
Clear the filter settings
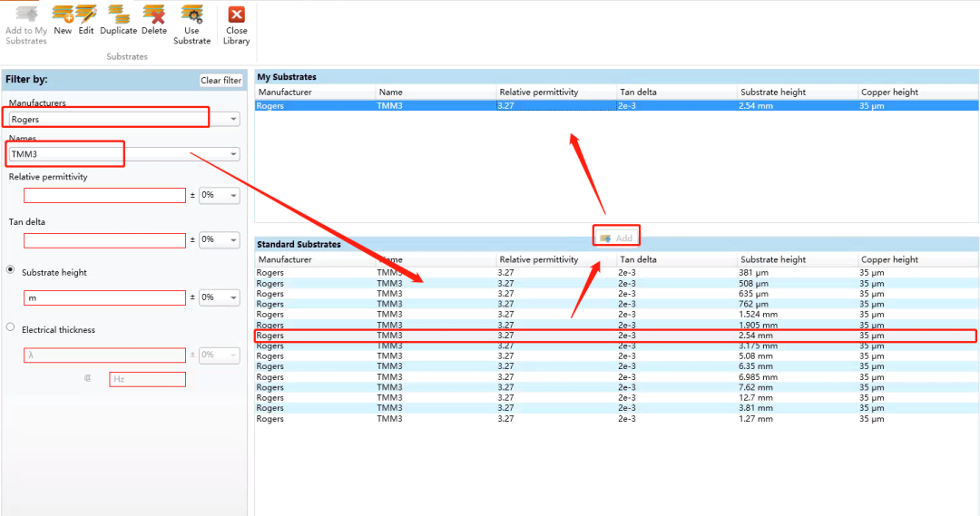tap(220, 80)
